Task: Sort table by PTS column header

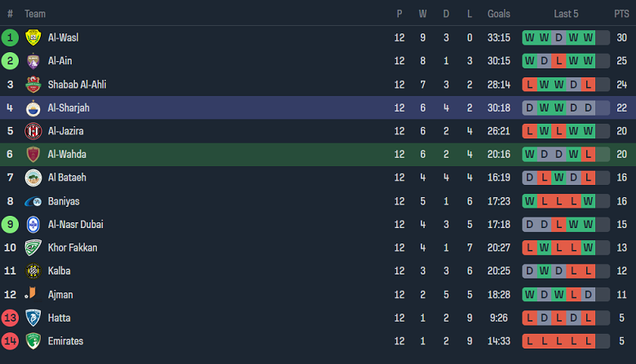Action: tap(621, 14)
